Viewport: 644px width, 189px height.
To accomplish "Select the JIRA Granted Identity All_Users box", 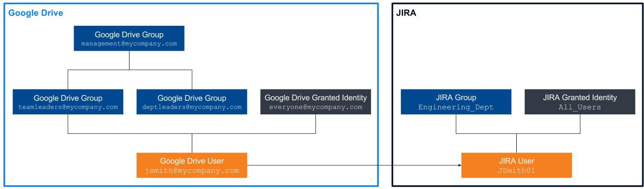I will coord(580,102).
